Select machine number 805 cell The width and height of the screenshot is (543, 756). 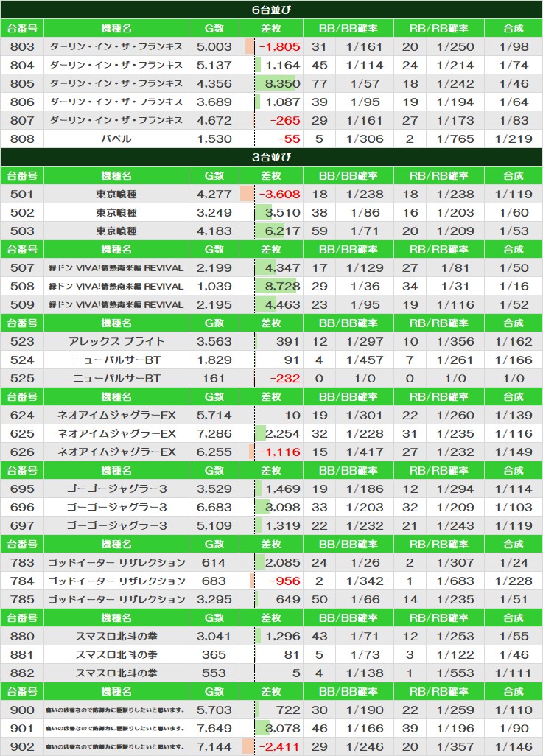click(x=22, y=83)
